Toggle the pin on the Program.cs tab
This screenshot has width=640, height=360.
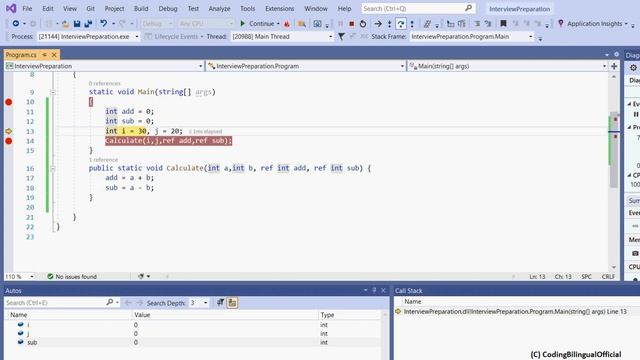point(44,55)
